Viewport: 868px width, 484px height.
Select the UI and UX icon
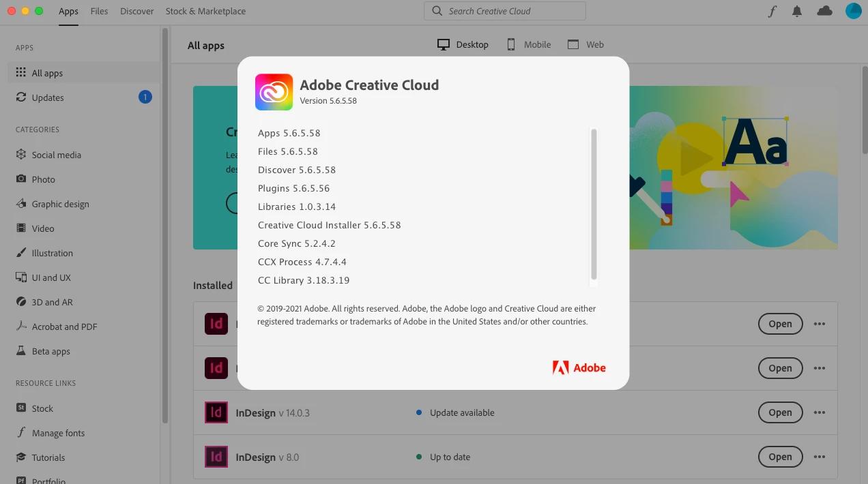21,277
